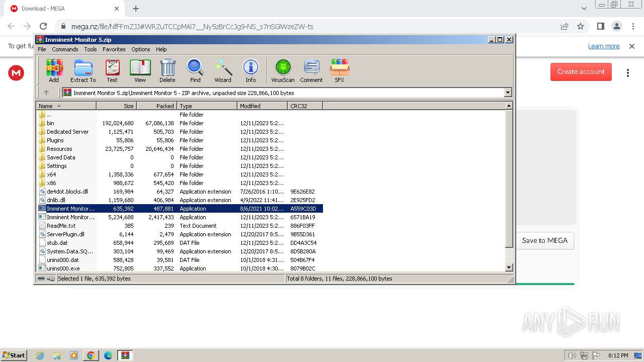Screen dimensions: 644x362
Task: Sort by CRC32 column header
Action: point(305,106)
